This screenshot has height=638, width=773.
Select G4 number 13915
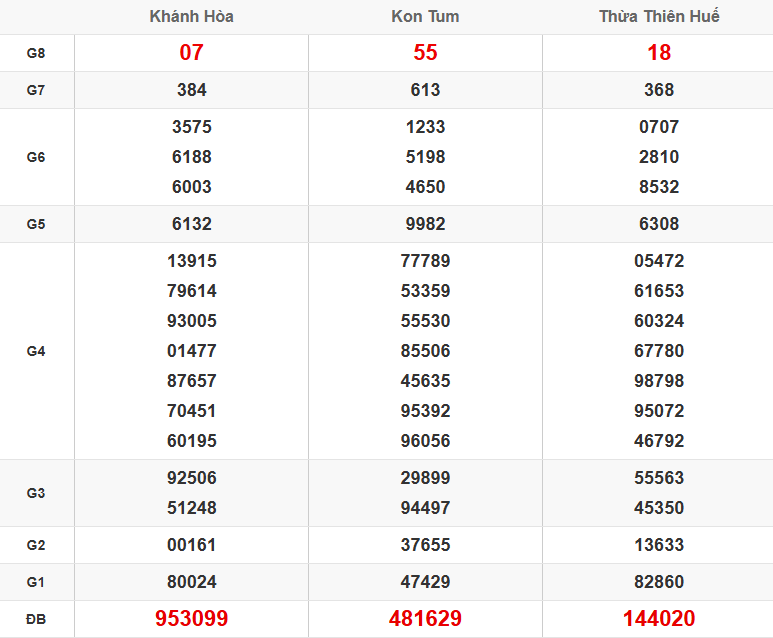pos(191,261)
